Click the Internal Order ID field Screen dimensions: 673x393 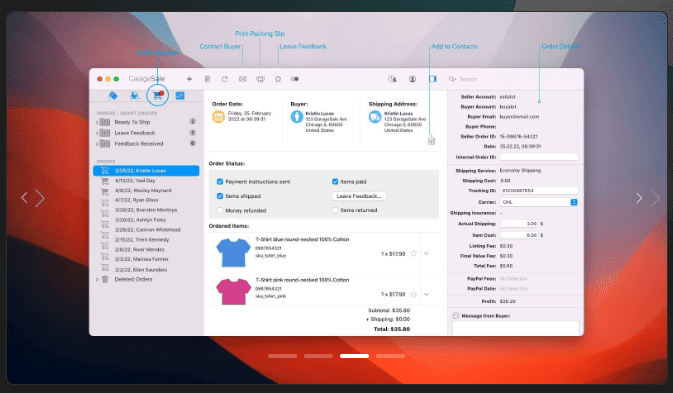pyautogui.click(x=539, y=157)
